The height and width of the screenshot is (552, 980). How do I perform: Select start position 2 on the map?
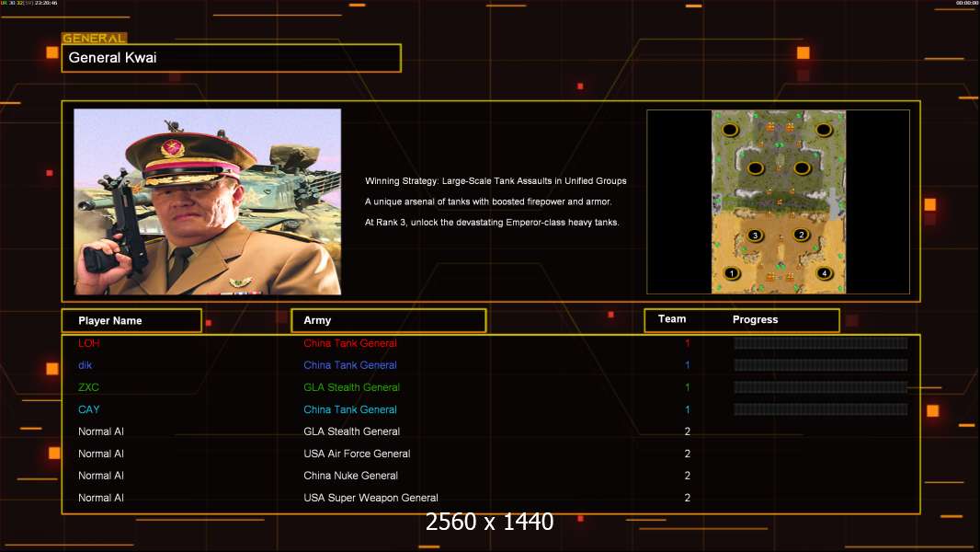coord(801,235)
